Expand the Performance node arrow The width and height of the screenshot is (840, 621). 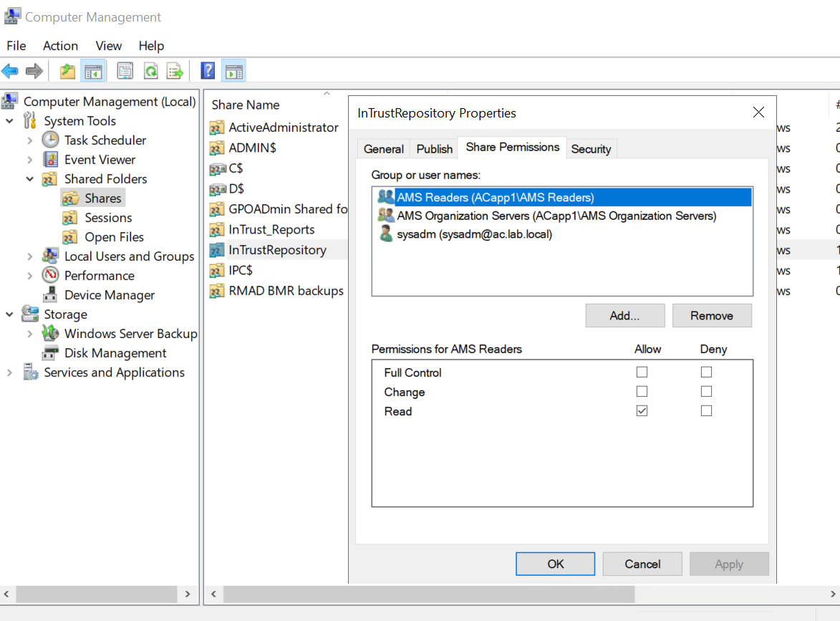[30, 276]
